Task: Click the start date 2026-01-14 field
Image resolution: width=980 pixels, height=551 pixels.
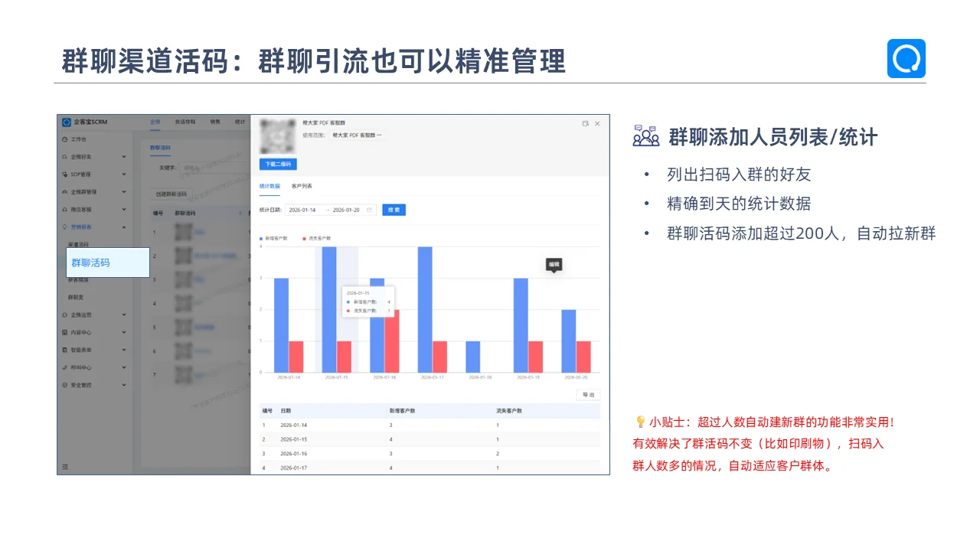Action: tap(302, 210)
